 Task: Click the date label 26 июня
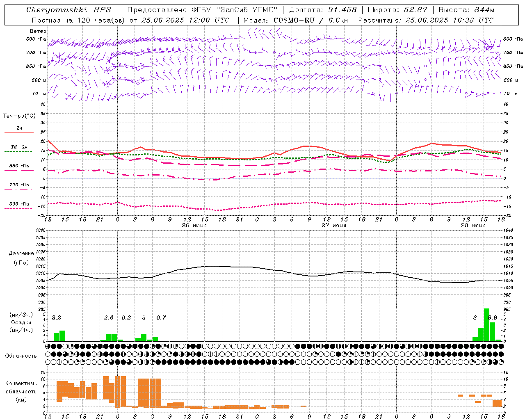[194, 226]
